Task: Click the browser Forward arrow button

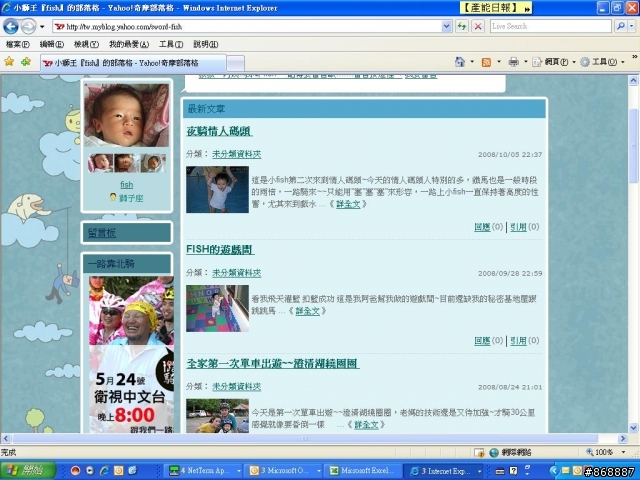Action: point(28,27)
